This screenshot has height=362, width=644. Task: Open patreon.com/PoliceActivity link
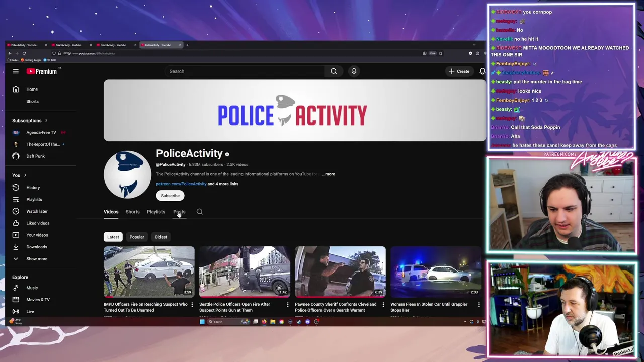181,184
